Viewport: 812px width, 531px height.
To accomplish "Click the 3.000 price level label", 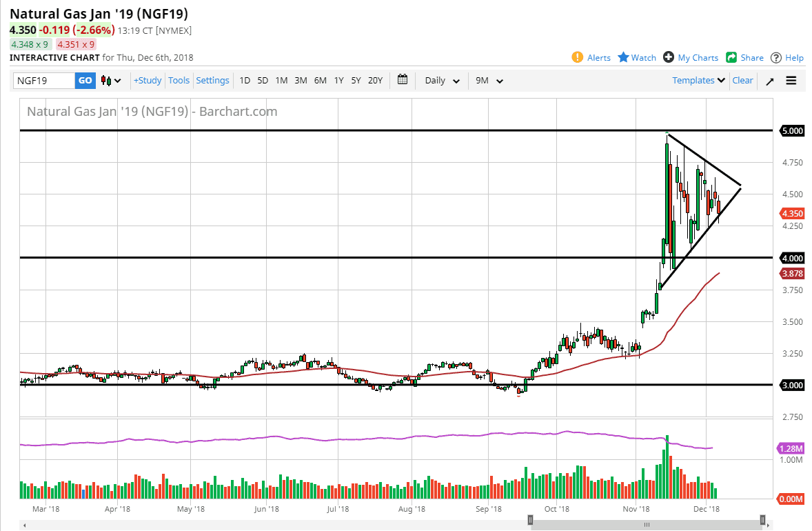I will tap(792, 385).
